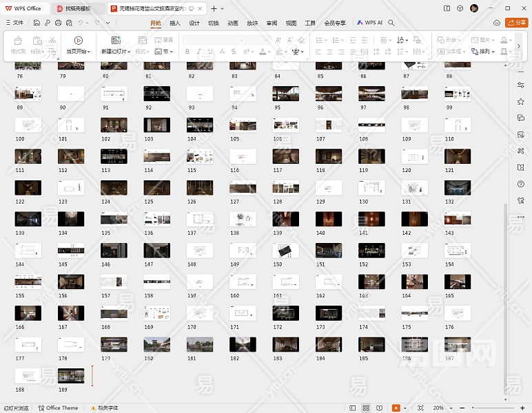Image resolution: width=532 pixels, height=413 pixels.
Task: Switch to reading view in status bar
Action: click(380, 407)
